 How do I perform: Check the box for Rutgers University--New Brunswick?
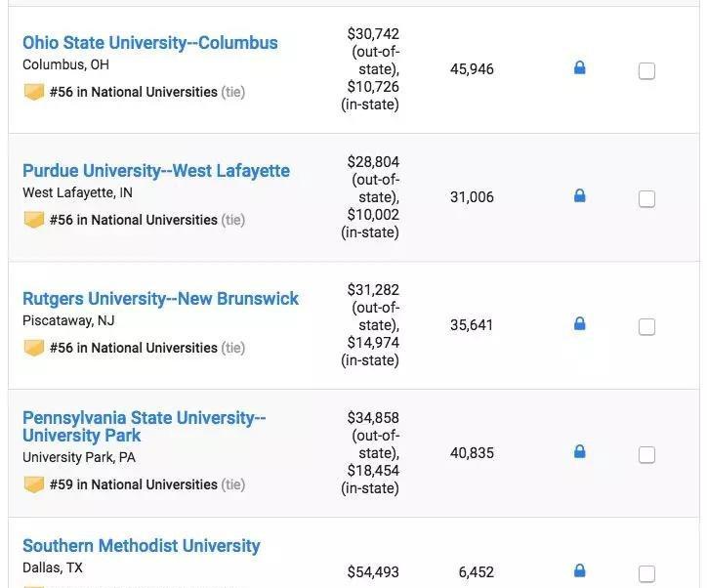pos(646,326)
